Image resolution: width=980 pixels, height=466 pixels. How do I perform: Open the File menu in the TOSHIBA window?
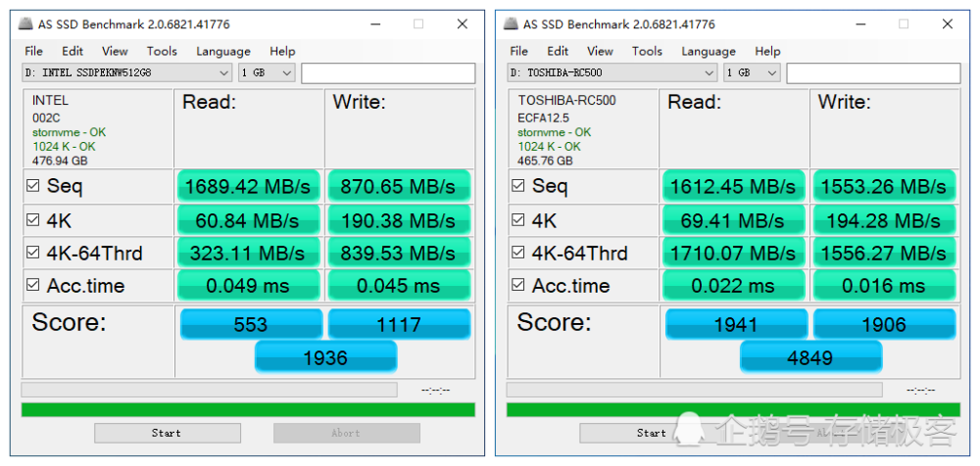pos(518,51)
